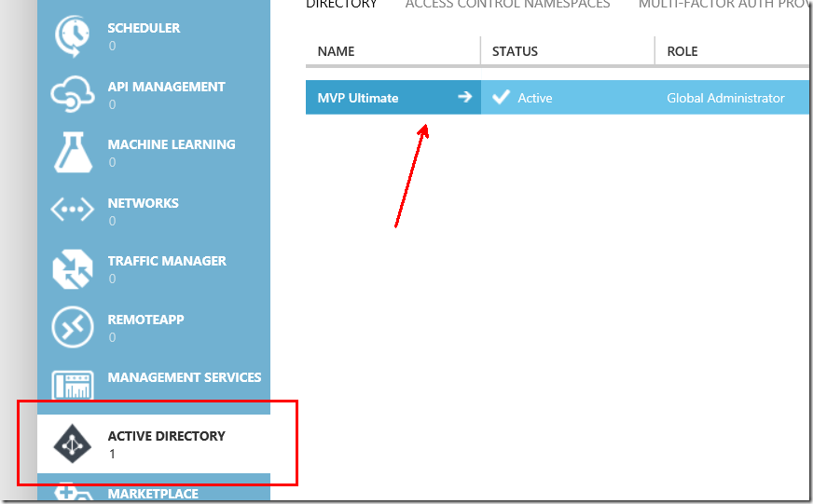Image resolution: width=813 pixels, height=504 pixels.
Task: Switch to Access Control Namespaces tab
Action: (507, 4)
